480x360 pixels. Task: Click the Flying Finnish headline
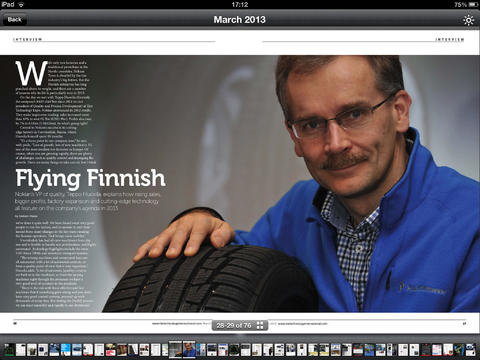click(x=90, y=178)
